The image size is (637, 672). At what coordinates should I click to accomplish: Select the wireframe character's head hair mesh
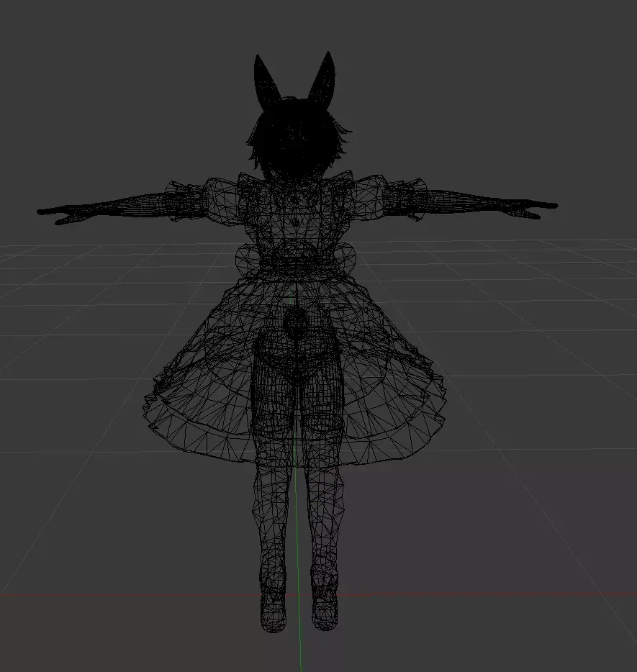(299, 138)
